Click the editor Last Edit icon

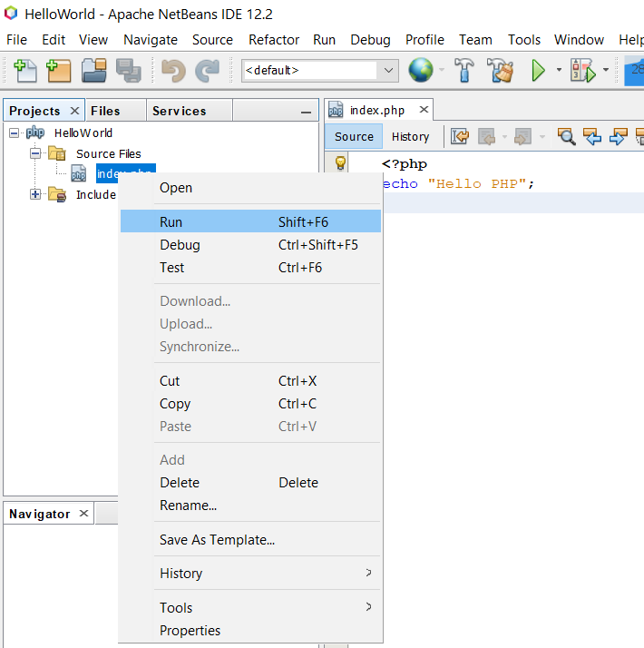click(460, 136)
